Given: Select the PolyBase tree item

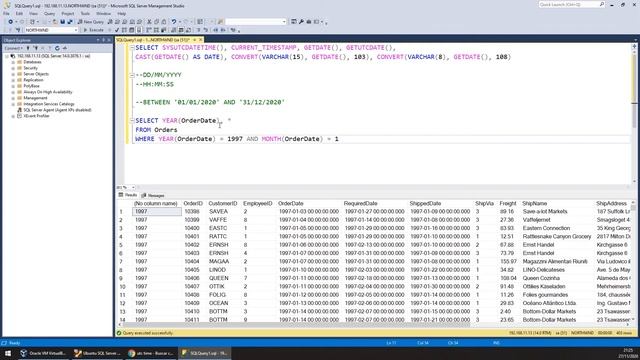Looking at the screenshot, I should (31, 86).
